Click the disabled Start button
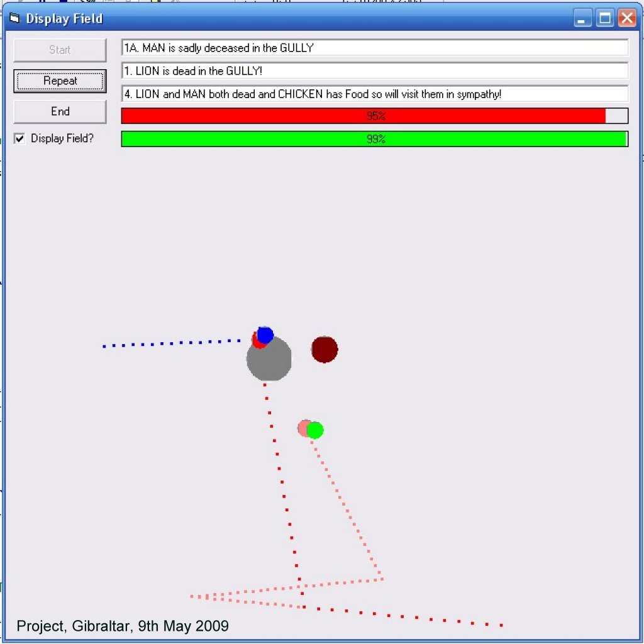The width and height of the screenshot is (644, 644). [60, 50]
